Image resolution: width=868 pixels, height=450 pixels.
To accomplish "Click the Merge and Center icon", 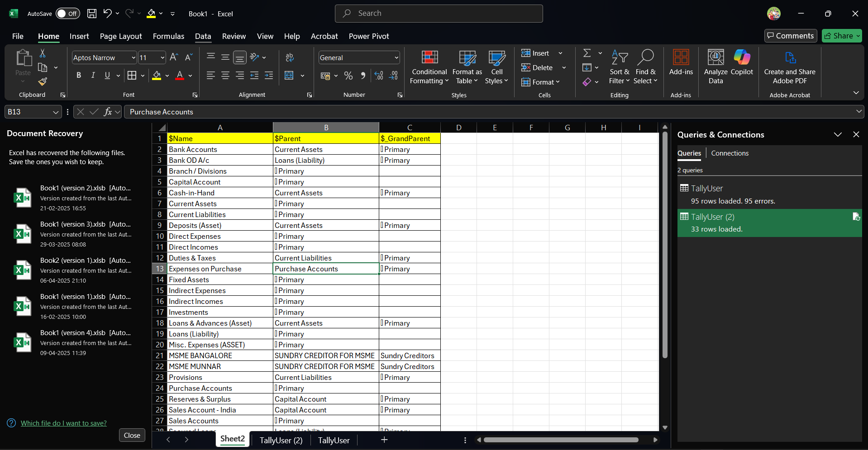I will pos(289,76).
